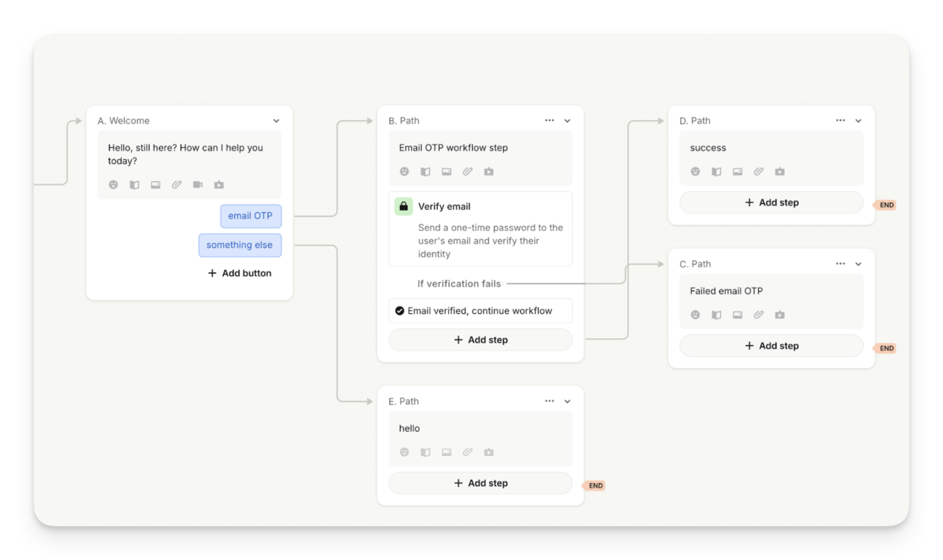Image resolution: width=943 pixels, height=560 pixels.
Task: Collapse E. Path card with chevron
Action: point(567,402)
